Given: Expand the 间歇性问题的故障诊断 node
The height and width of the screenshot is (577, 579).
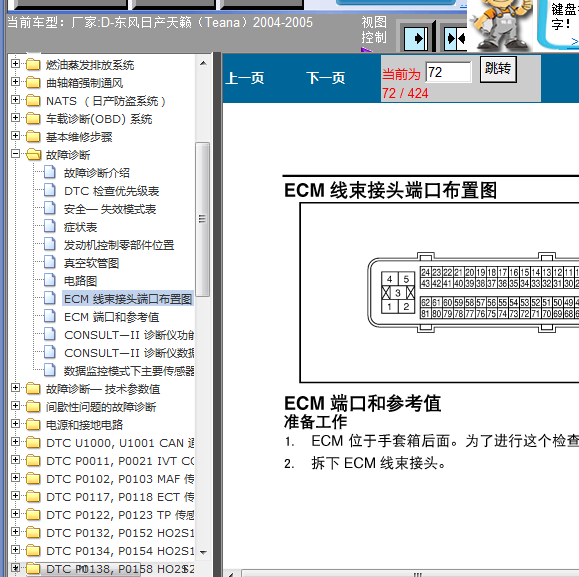Looking at the screenshot, I should (15, 406).
